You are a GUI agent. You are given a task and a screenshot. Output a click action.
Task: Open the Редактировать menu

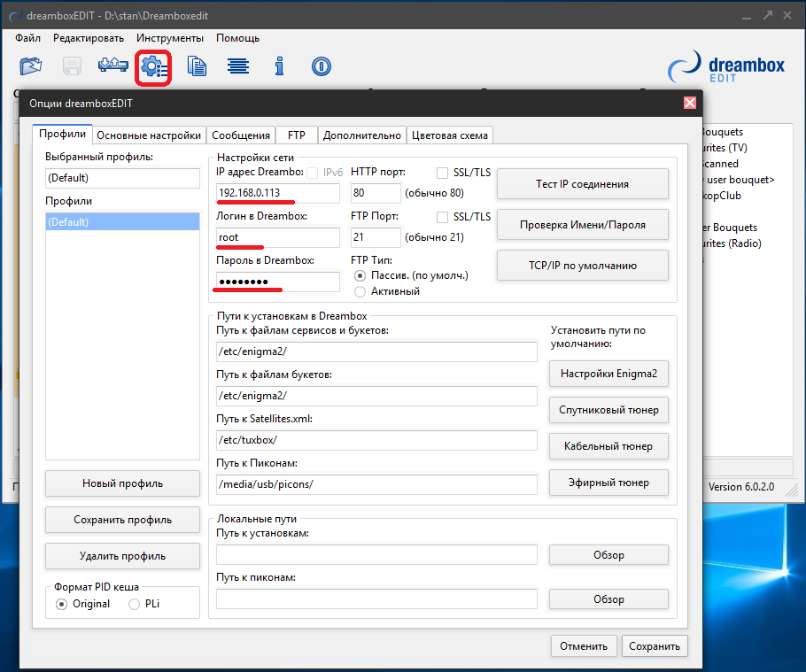point(89,38)
